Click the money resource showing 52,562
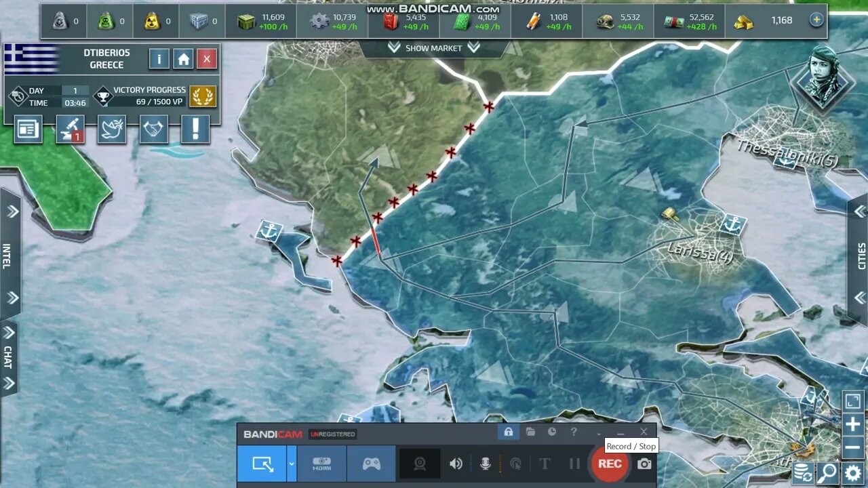This screenshot has height=488, width=868. point(690,21)
